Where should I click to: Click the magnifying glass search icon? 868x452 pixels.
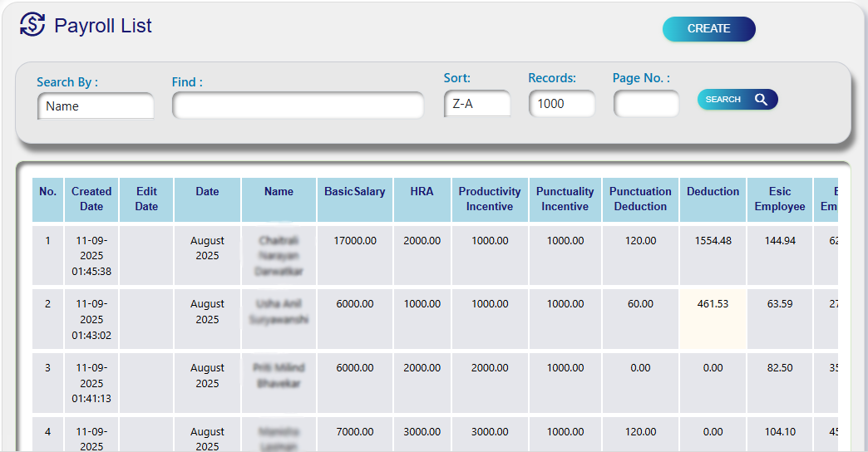(x=761, y=100)
